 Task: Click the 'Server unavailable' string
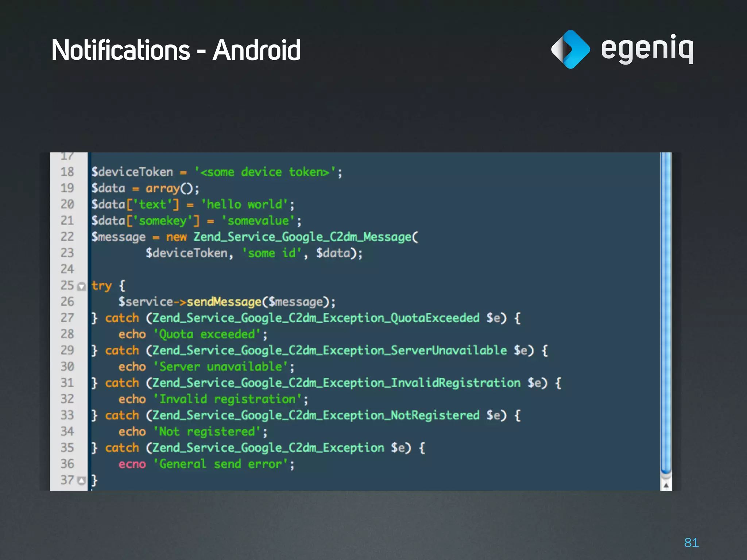(221, 366)
